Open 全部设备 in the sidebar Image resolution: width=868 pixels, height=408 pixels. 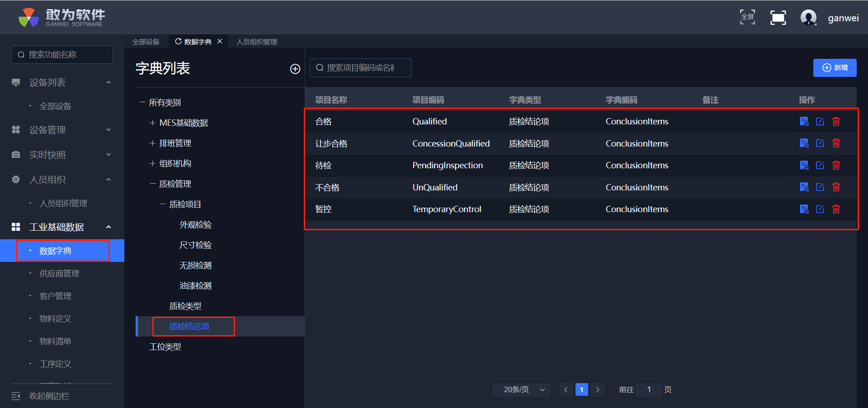click(55, 106)
